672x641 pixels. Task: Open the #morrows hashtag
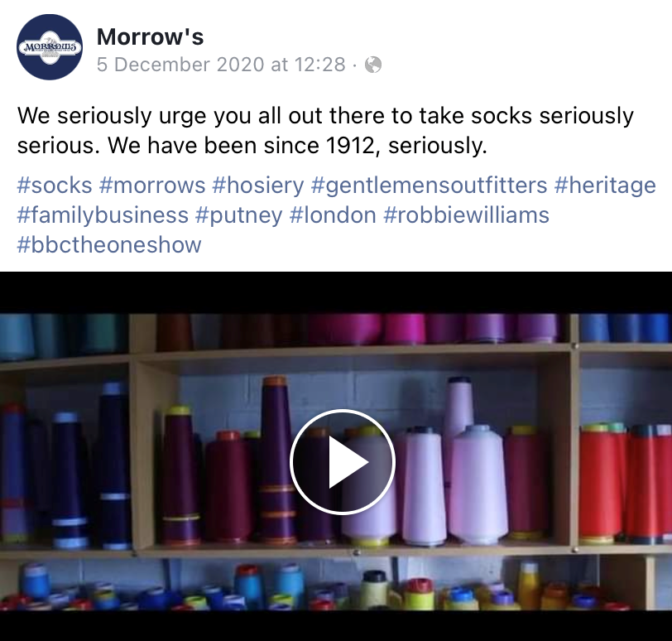pos(152,186)
